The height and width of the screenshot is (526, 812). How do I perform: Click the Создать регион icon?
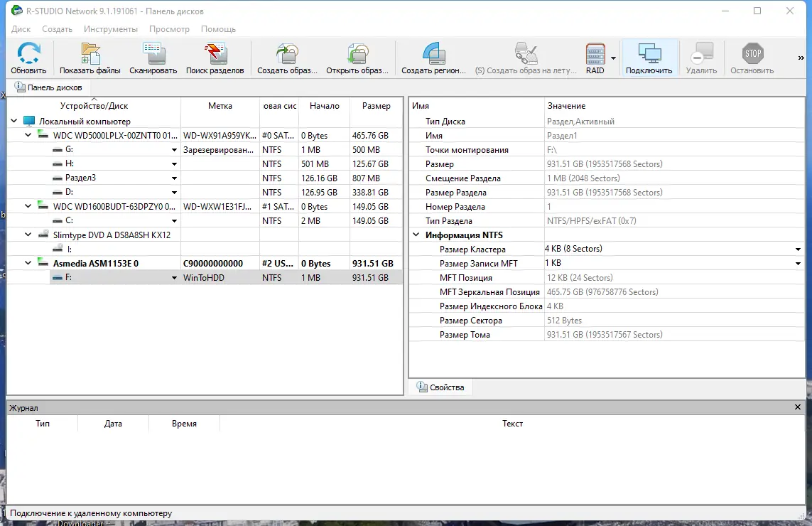point(433,57)
